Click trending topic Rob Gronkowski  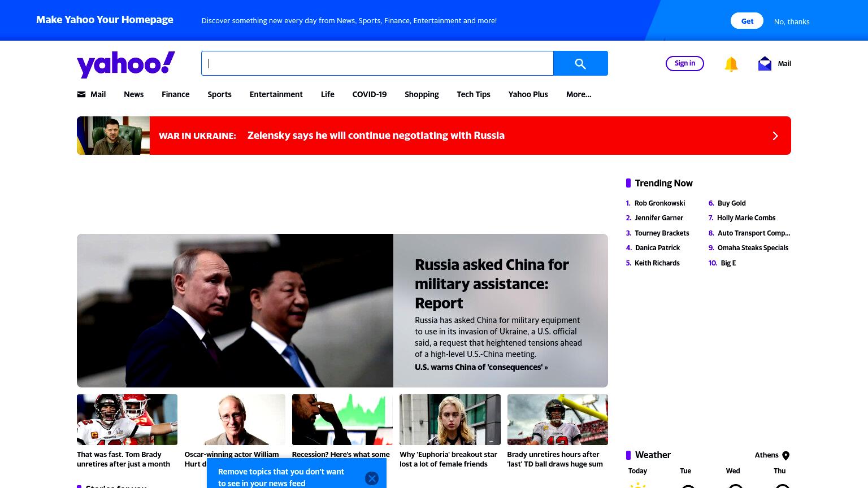point(659,203)
